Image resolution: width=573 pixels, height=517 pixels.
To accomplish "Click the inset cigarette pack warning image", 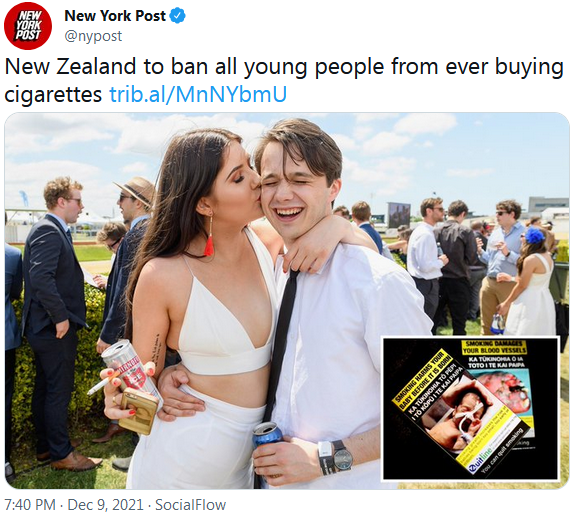I will point(471,408).
